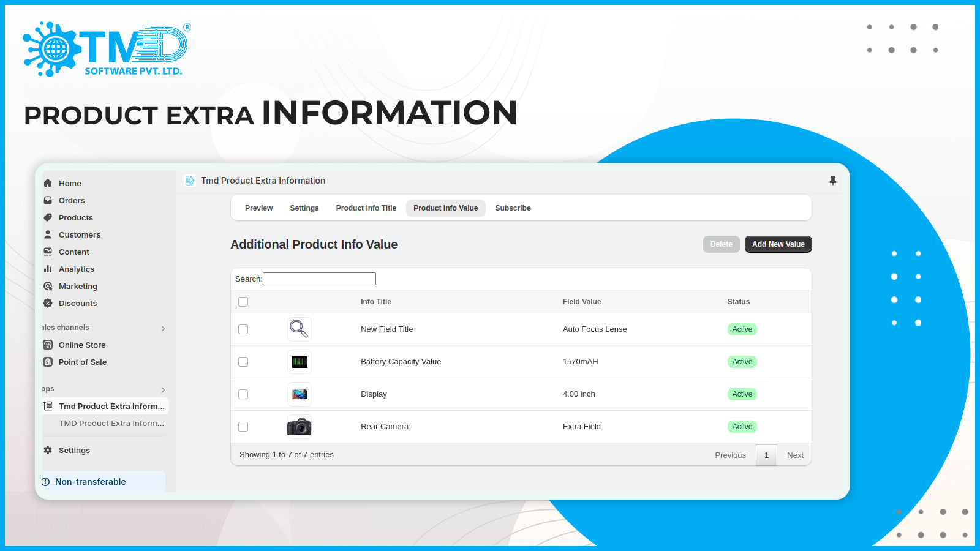Expand the Apps section chevron
The image size is (980, 551).
(163, 390)
